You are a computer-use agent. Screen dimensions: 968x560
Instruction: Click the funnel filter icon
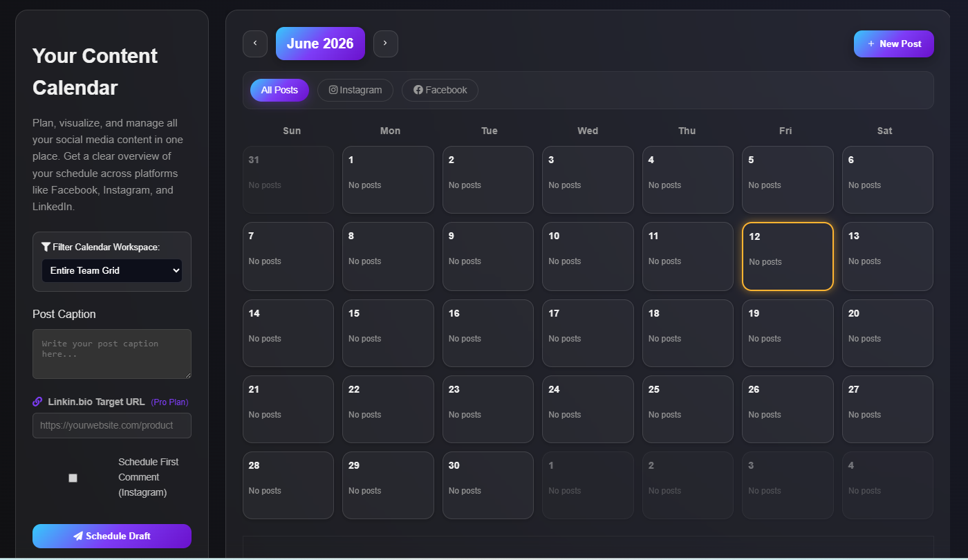tap(46, 247)
